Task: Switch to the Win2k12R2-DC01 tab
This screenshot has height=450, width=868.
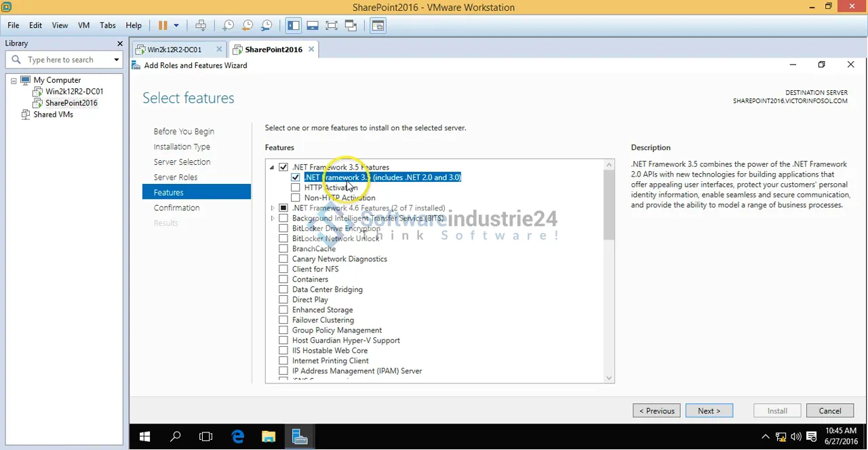Action: click(174, 50)
